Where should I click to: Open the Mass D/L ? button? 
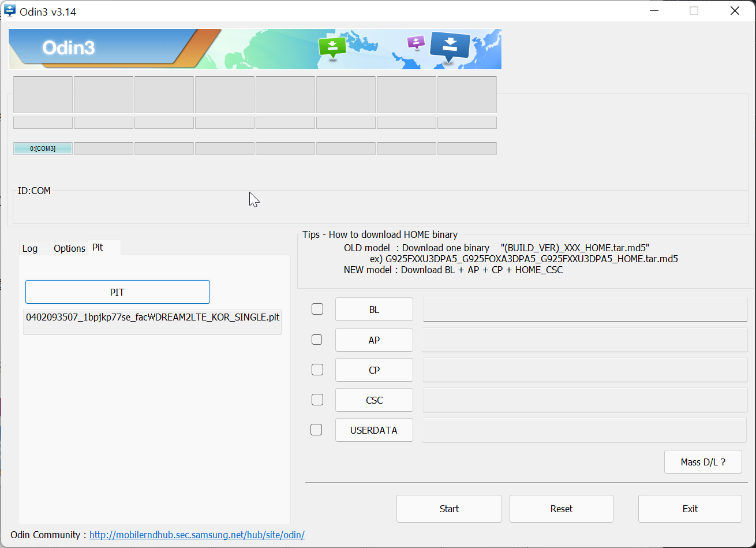703,462
